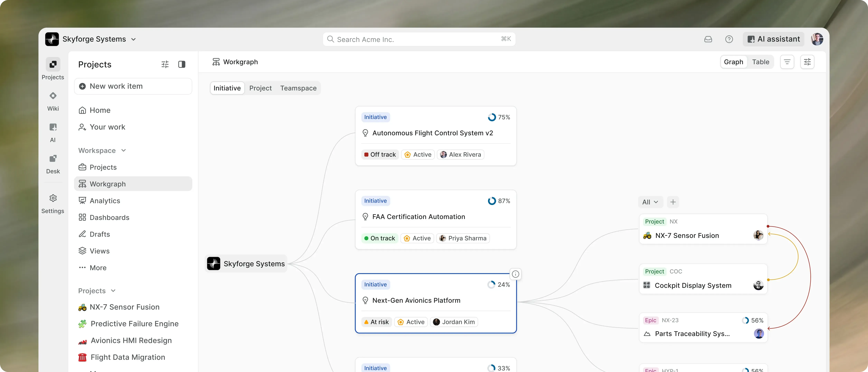868x372 pixels.
Task: Click the Skyforge Systems logo icon in header
Action: pos(52,39)
